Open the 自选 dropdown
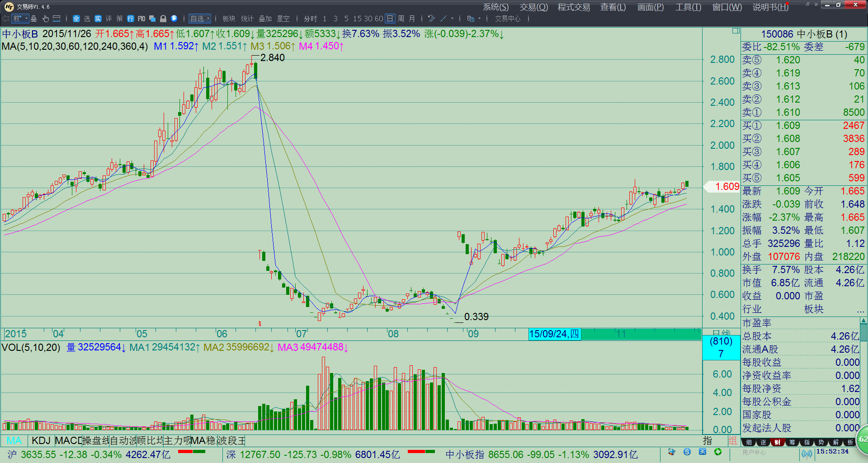 click(x=199, y=19)
